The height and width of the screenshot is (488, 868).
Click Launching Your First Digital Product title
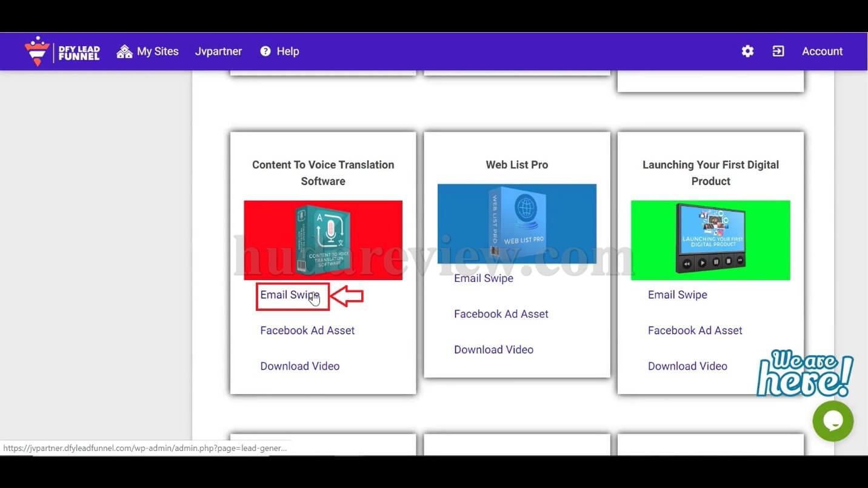coord(710,173)
